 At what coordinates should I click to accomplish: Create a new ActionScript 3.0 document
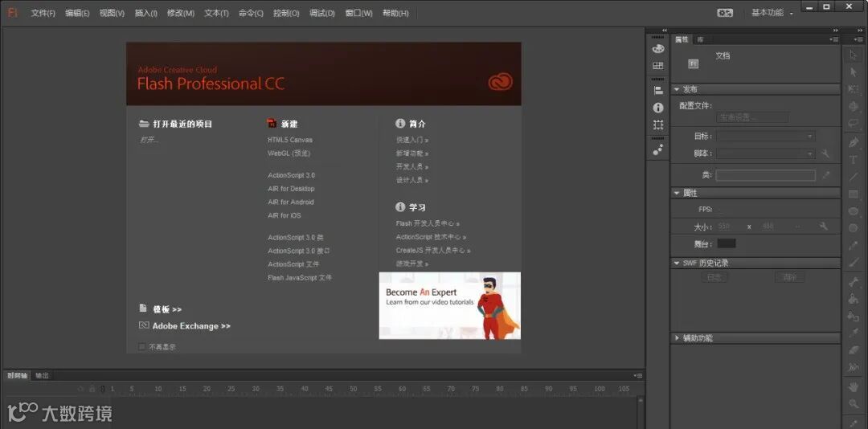291,175
